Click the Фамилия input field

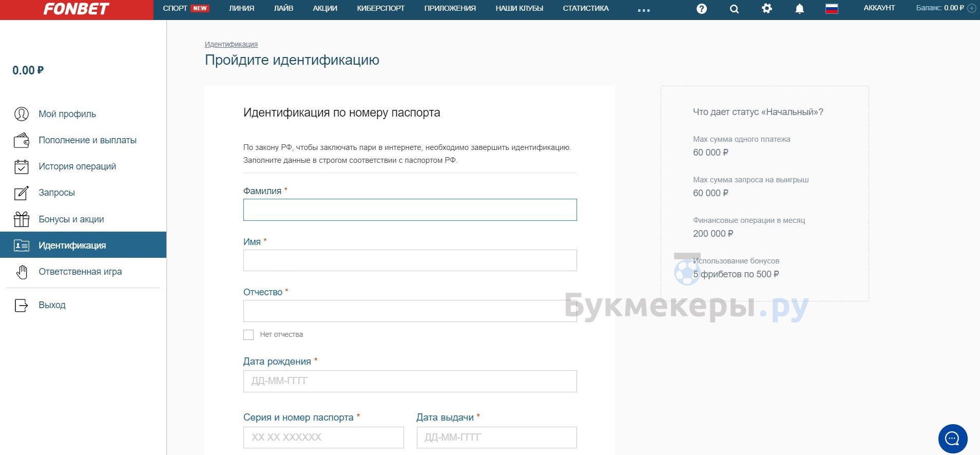click(410, 210)
